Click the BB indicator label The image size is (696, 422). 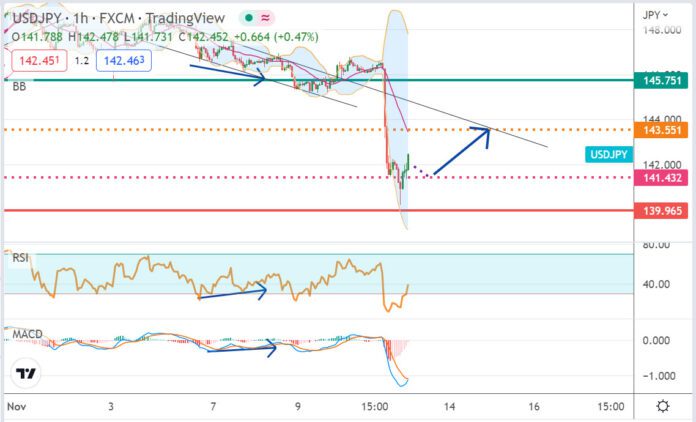point(19,87)
